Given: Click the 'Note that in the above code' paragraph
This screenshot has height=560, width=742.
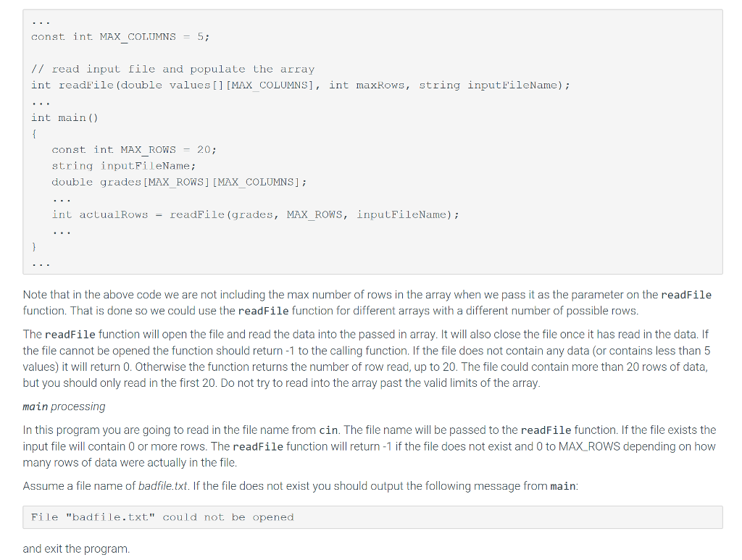Looking at the screenshot, I should tap(367, 303).
